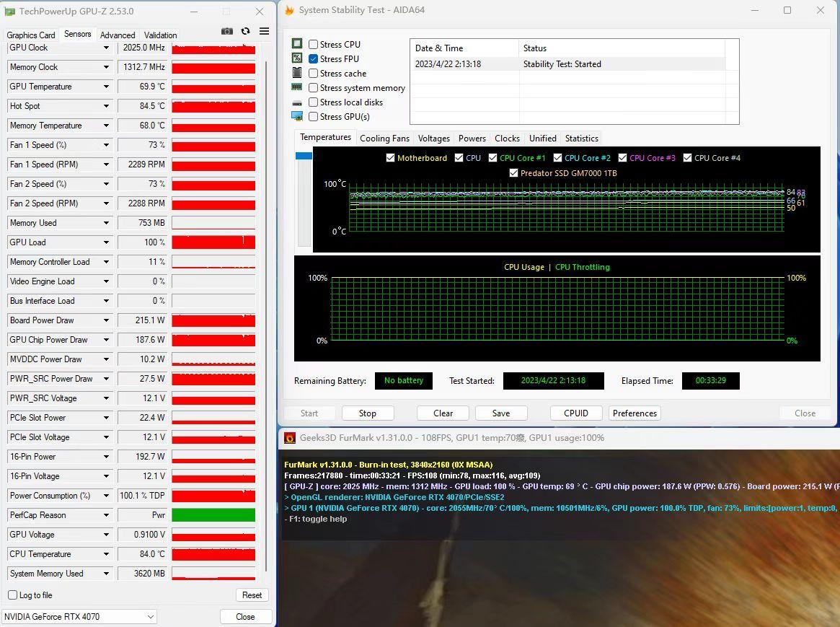Click Close button at GPU-Z bottom
Screen dimensions: 840x627
(x=245, y=617)
